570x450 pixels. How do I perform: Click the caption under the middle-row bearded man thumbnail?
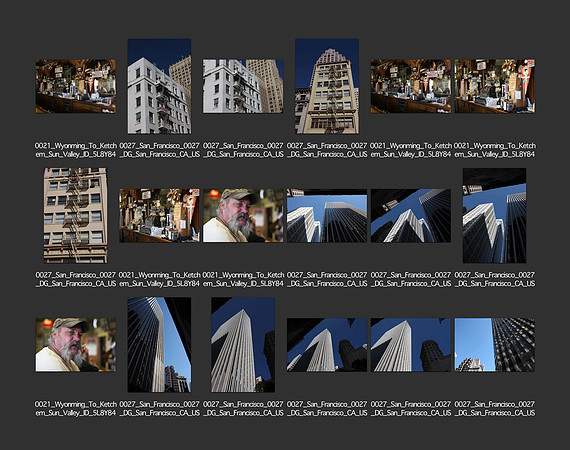[243, 279]
